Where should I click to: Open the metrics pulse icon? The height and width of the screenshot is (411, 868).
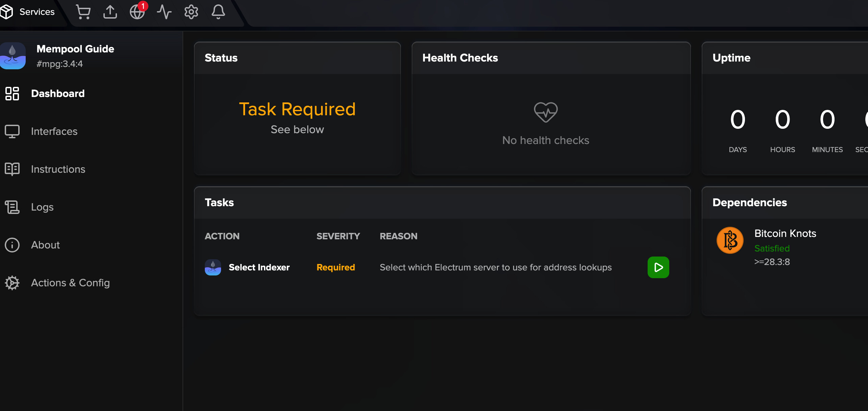click(x=164, y=12)
